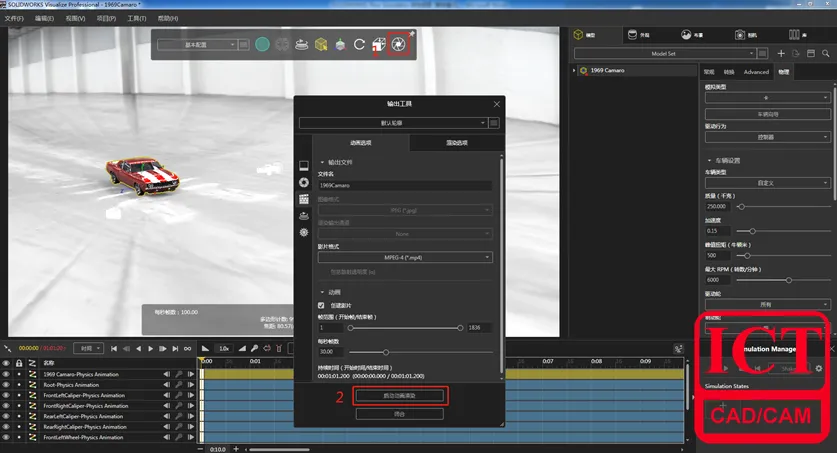Image resolution: width=837 pixels, height=453 pixels.
Task: Toggle the create movie checkbox in dialog
Action: pyautogui.click(x=321, y=305)
